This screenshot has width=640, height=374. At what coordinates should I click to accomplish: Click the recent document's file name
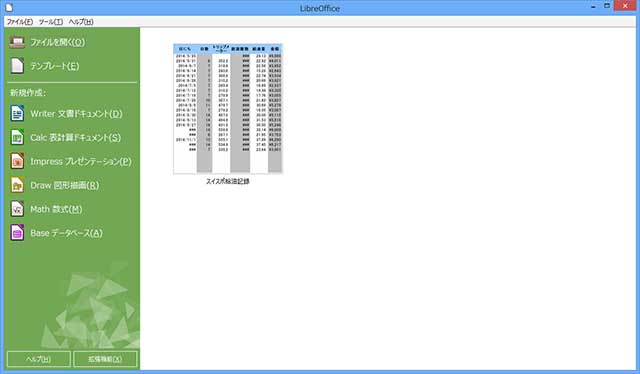(228, 181)
